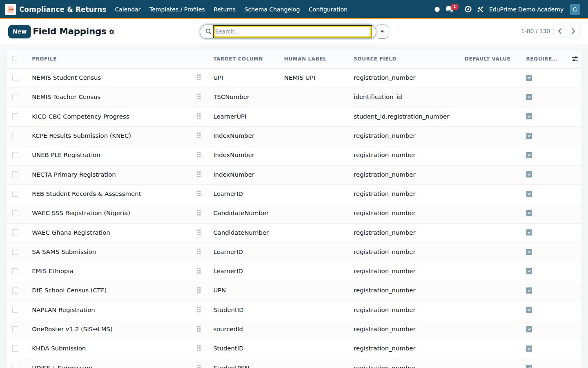Open the Templates / Profiles menu

(x=177, y=9)
